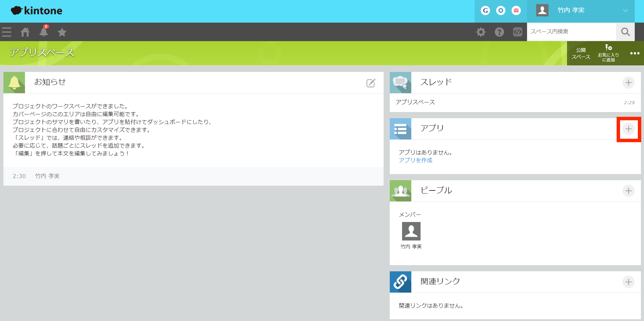644x321 pixels.
Task: Go to the kintone home screen
Action: click(x=25, y=32)
